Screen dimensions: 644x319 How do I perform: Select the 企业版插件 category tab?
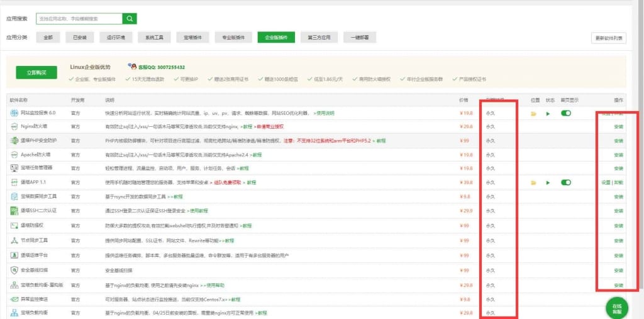coord(276,38)
